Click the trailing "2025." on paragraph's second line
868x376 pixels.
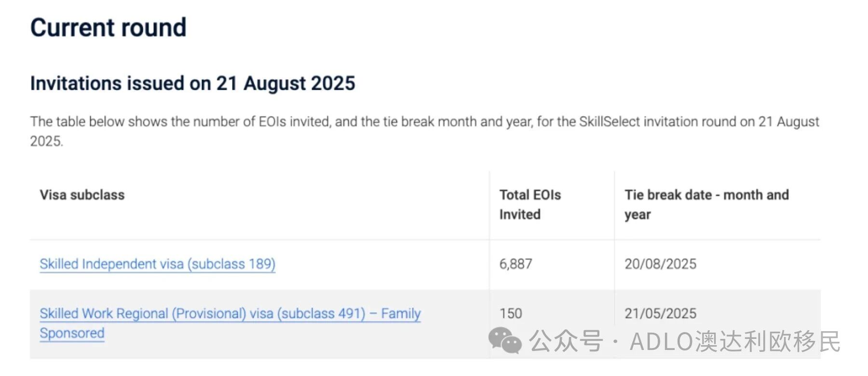(46, 141)
